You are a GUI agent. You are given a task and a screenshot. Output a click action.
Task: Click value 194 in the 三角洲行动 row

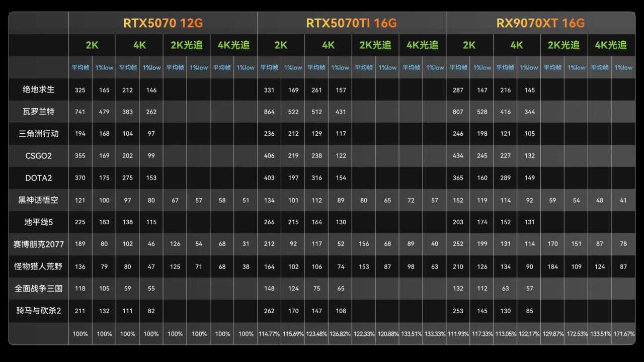(80, 134)
